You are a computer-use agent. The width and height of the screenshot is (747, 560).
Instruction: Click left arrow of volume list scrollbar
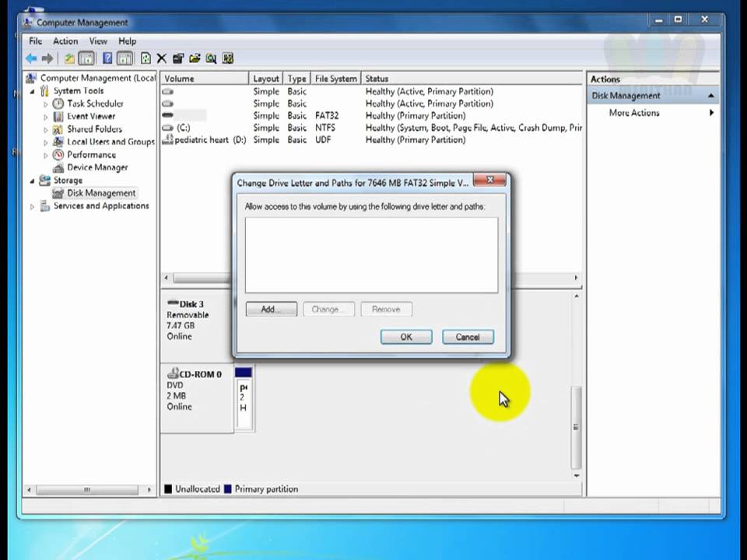[x=167, y=278]
